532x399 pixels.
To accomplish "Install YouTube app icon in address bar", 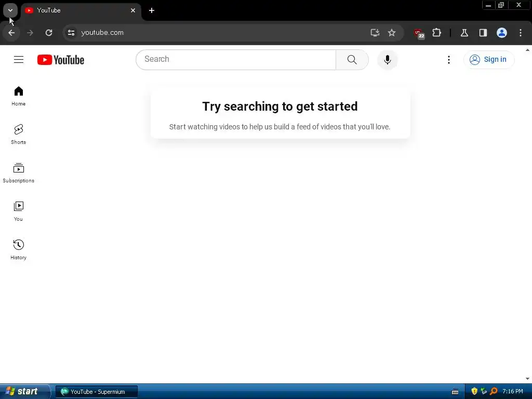I will (x=375, y=33).
